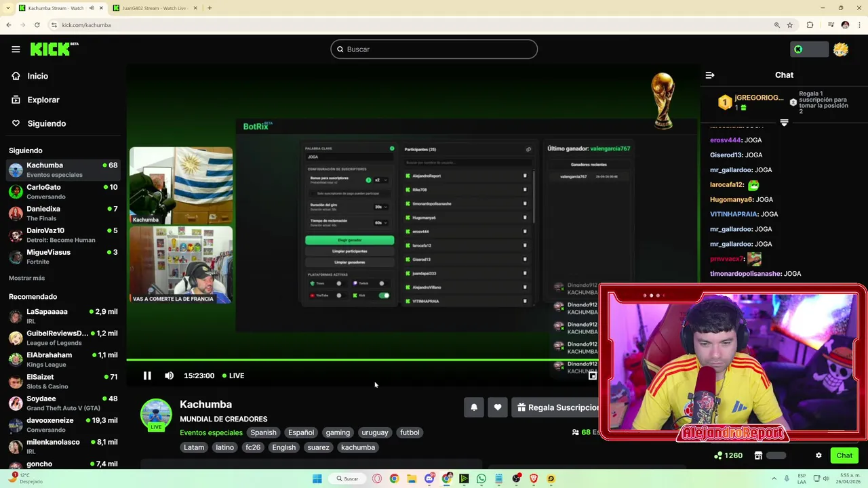The image size is (868, 488).
Task: Focus the Buscar search field
Action: (x=434, y=49)
